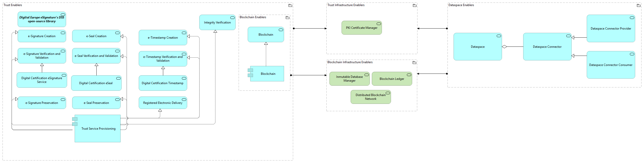This screenshot has height=163, width=644.
Task: Click the Dataspace Enablers group label
Action: tap(461, 5)
